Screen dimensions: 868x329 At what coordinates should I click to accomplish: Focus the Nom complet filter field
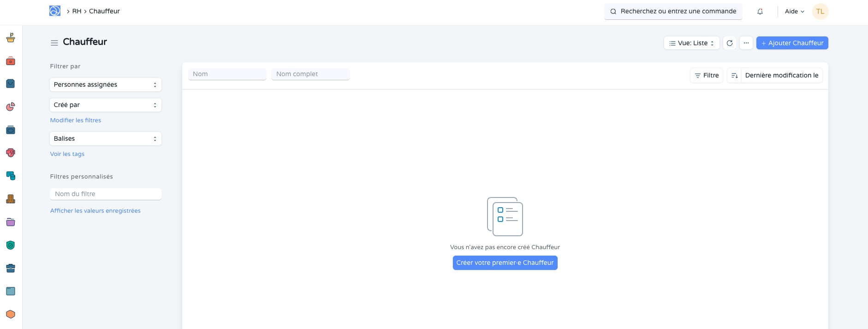pyautogui.click(x=310, y=74)
